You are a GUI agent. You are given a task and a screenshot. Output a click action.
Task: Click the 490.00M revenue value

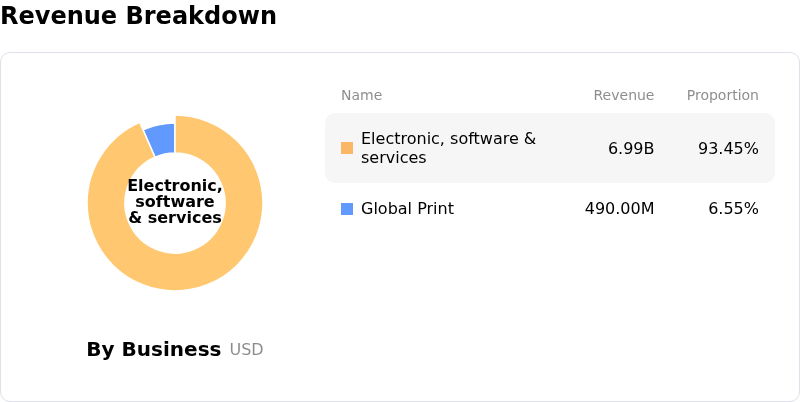point(619,209)
